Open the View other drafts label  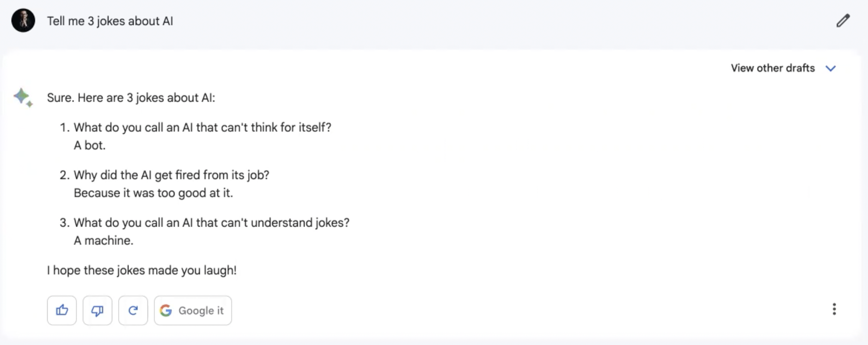tap(772, 68)
